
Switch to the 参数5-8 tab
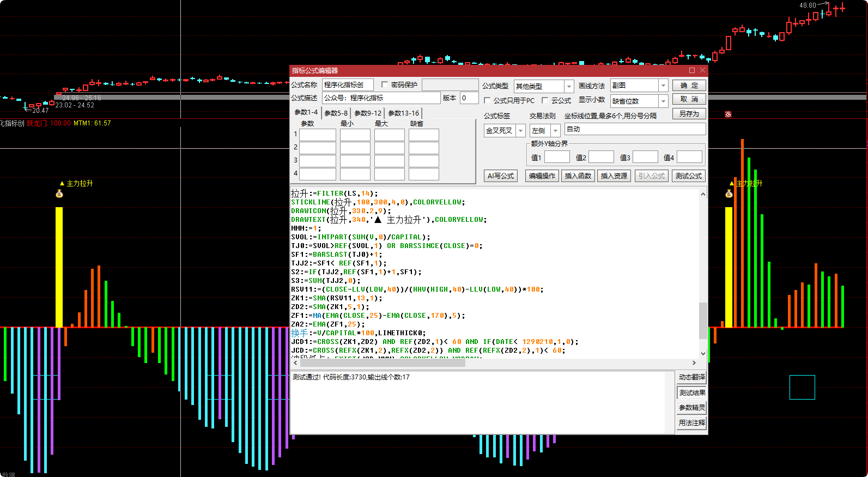(336, 113)
